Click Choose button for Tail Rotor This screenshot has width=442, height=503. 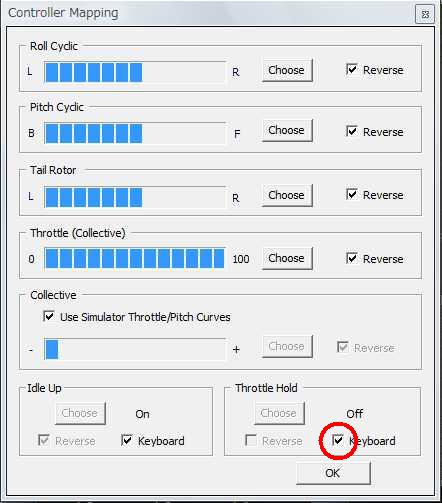[x=287, y=195]
